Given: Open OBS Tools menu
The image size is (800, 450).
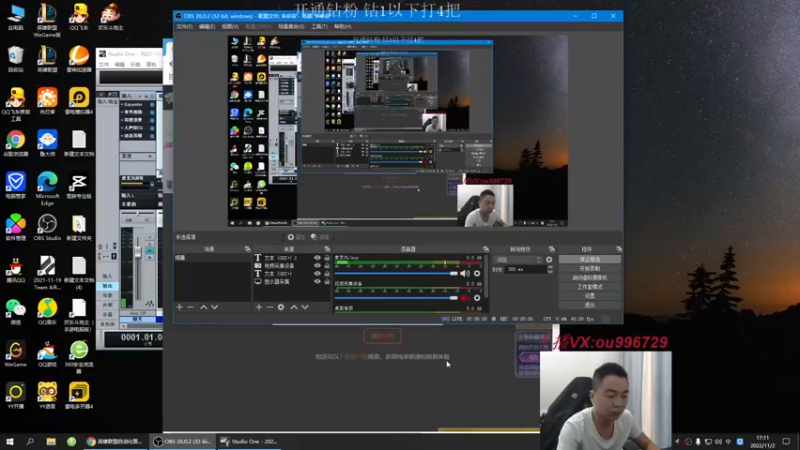Looking at the screenshot, I should [x=319, y=27].
